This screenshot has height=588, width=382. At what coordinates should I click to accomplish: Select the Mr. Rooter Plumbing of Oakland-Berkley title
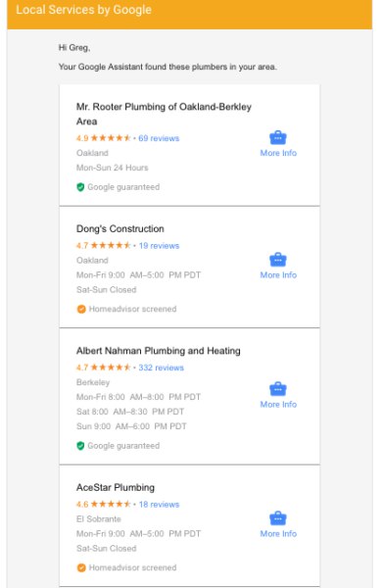(x=164, y=114)
